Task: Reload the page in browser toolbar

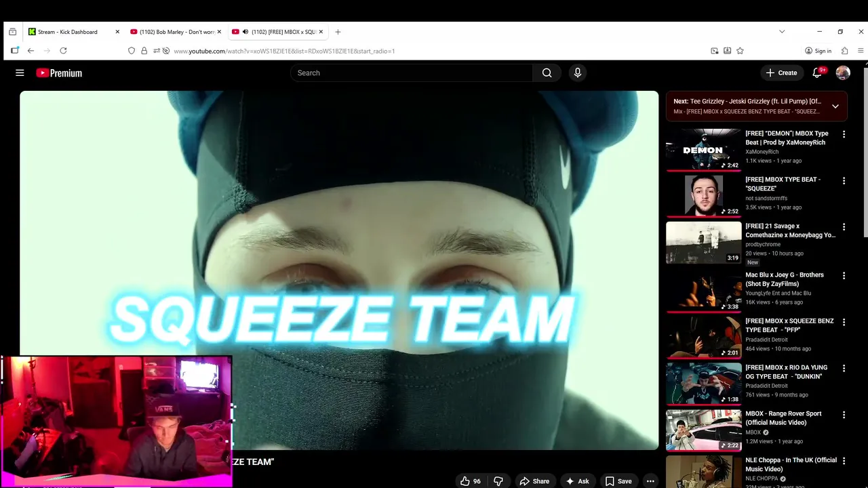Action: [63, 51]
